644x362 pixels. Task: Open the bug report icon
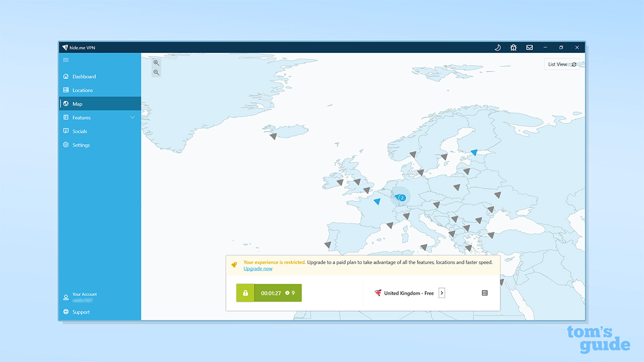pos(513,47)
